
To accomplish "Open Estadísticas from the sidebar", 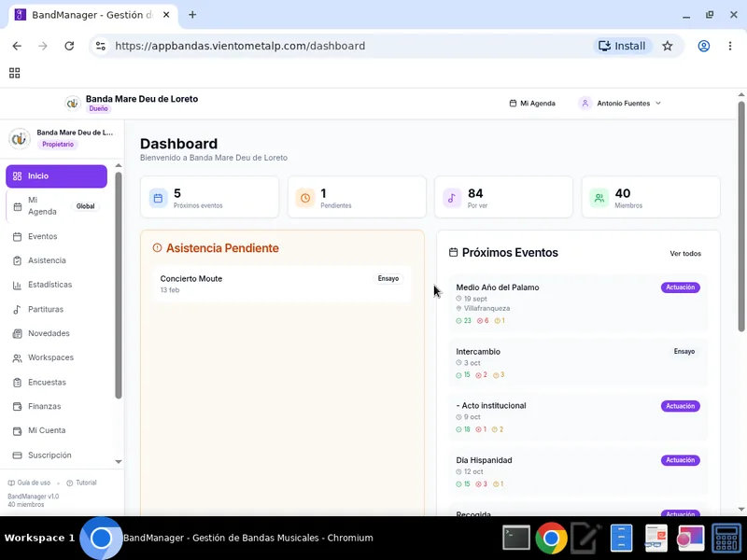I will [x=56, y=285].
